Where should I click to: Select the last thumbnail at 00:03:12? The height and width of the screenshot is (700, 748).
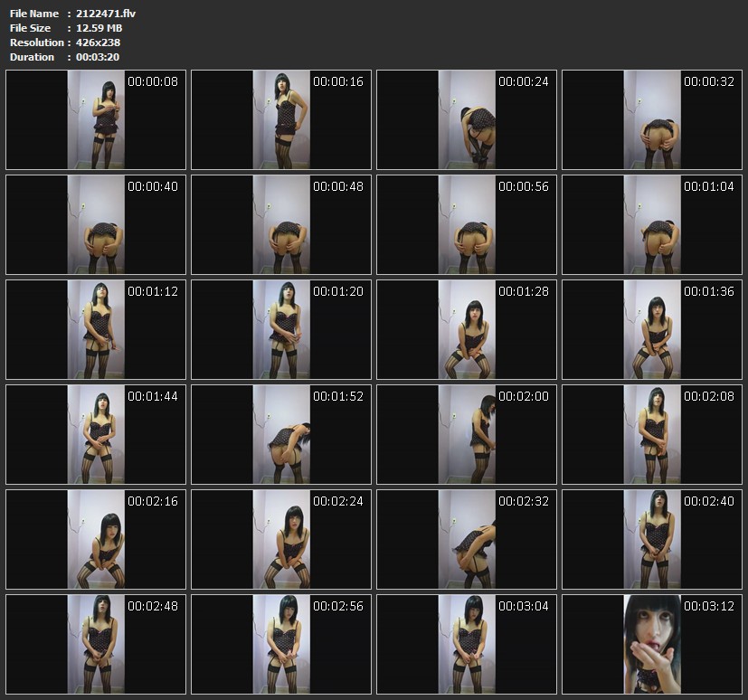652,645
